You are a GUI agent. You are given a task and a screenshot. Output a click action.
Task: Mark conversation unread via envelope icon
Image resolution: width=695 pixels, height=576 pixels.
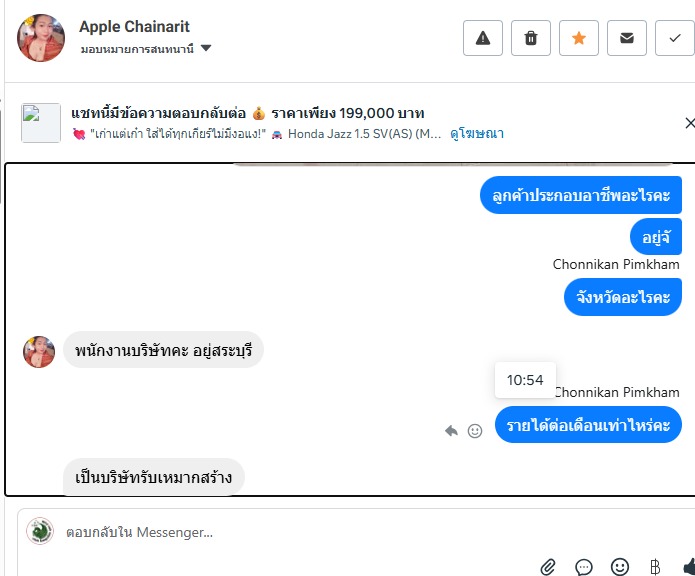click(x=627, y=38)
